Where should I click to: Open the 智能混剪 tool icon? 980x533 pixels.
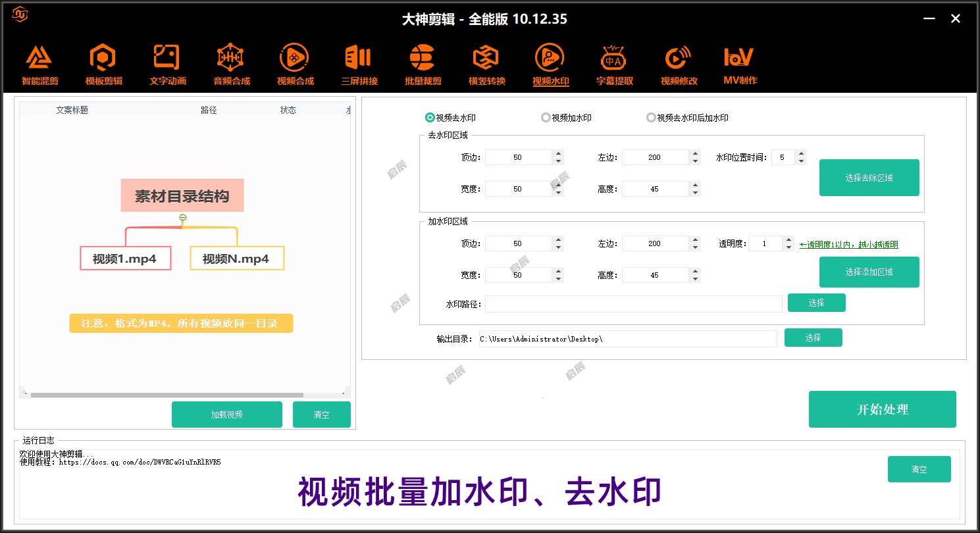click(x=39, y=65)
